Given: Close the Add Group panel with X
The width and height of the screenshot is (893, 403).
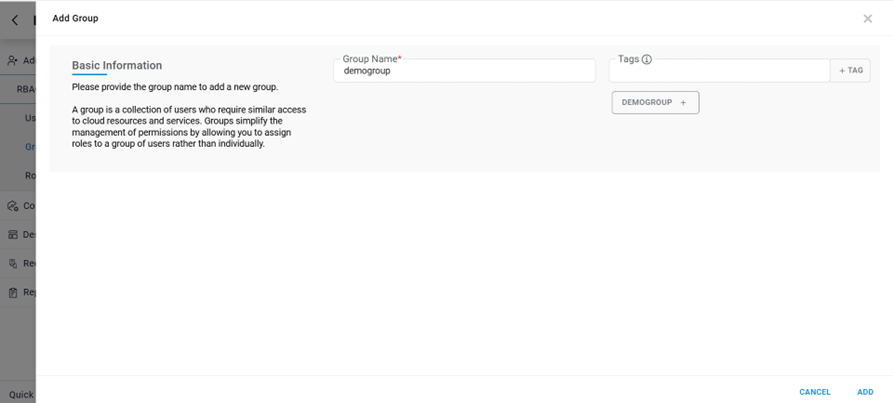Looking at the screenshot, I should tap(867, 19).
